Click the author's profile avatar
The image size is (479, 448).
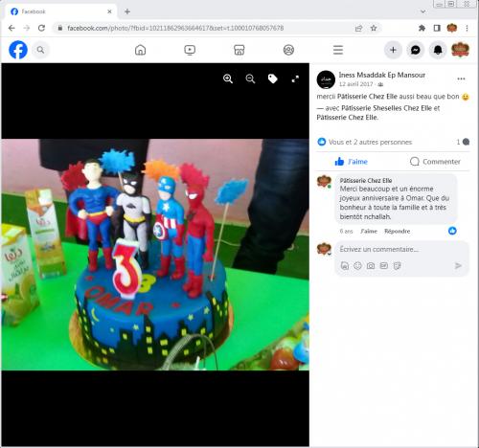[x=326, y=79]
